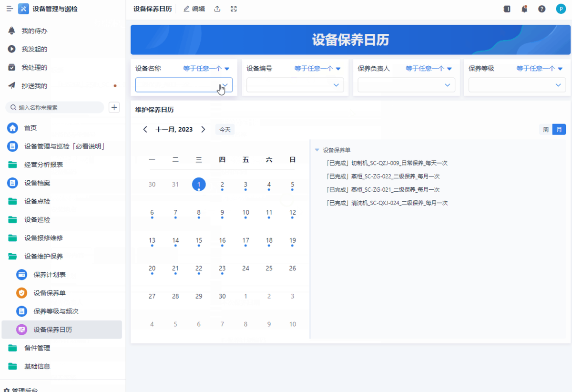Open 抄送我的 paper plane entry
Viewport: 572px width, 392px height.
click(x=12, y=86)
